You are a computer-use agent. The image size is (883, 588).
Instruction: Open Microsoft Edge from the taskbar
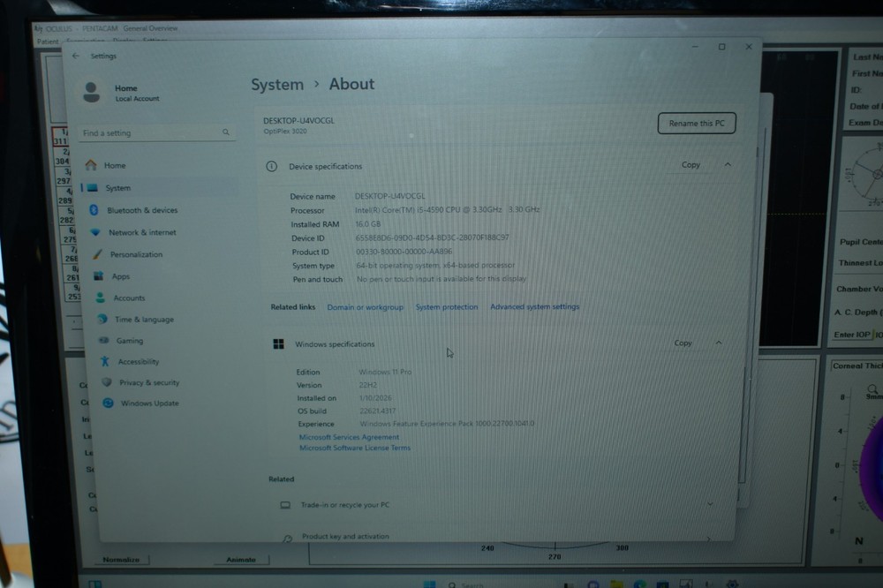pyautogui.click(x=639, y=584)
